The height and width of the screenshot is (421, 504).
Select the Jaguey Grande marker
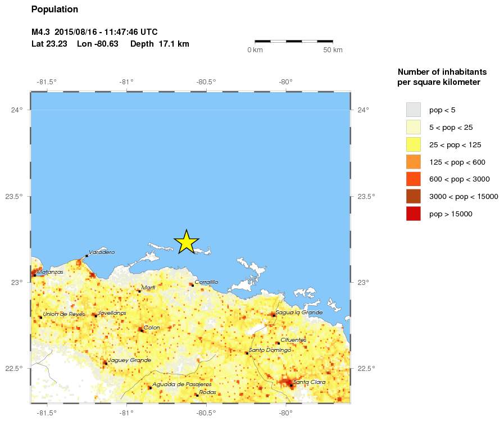pyautogui.click(x=105, y=363)
